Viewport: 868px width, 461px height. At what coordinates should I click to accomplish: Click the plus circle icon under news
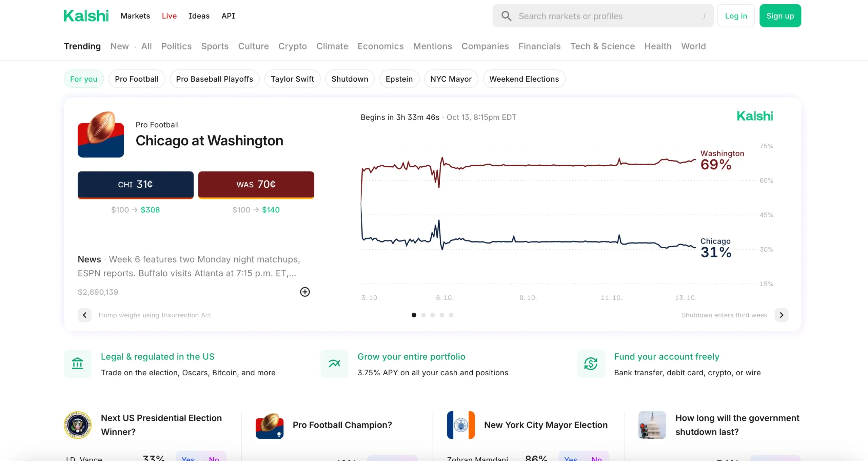(305, 292)
